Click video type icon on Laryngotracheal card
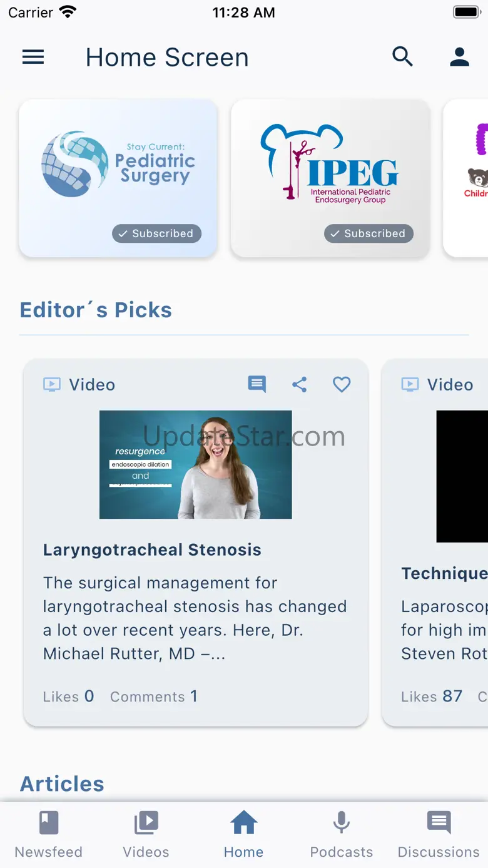488x868 pixels. click(52, 384)
